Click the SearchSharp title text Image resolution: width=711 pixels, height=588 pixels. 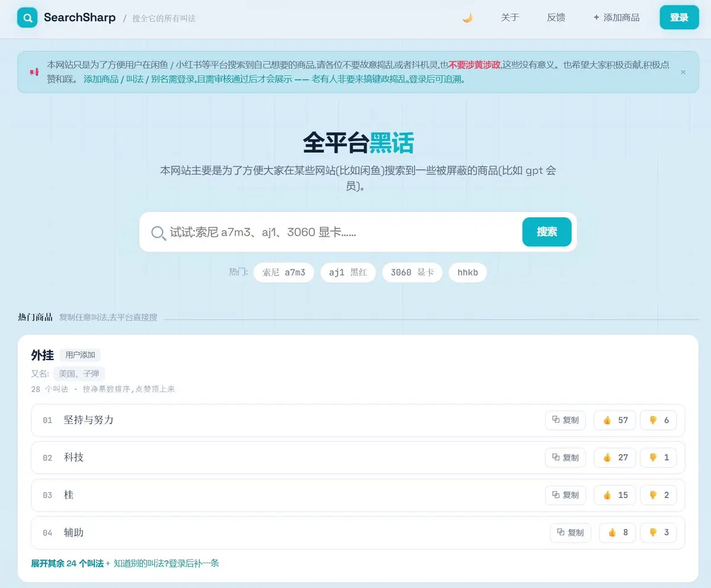79,18
